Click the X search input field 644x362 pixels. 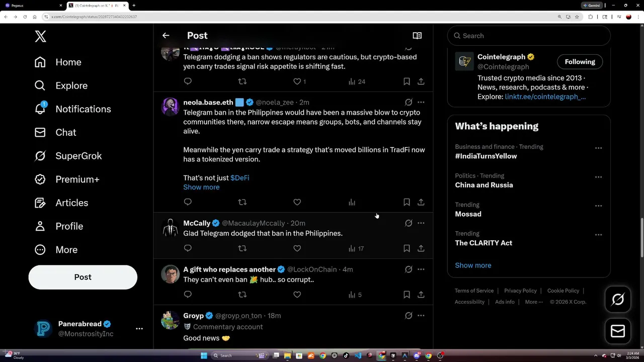(x=529, y=36)
